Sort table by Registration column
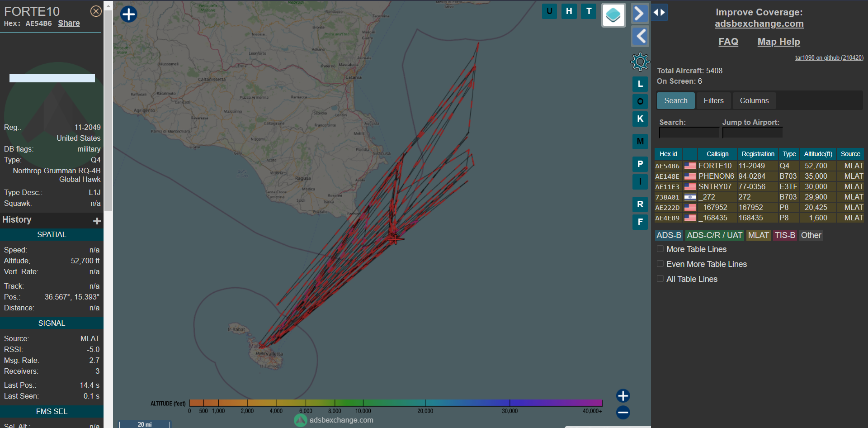Image resolution: width=868 pixels, height=428 pixels. pyautogui.click(x=758, y=154)
